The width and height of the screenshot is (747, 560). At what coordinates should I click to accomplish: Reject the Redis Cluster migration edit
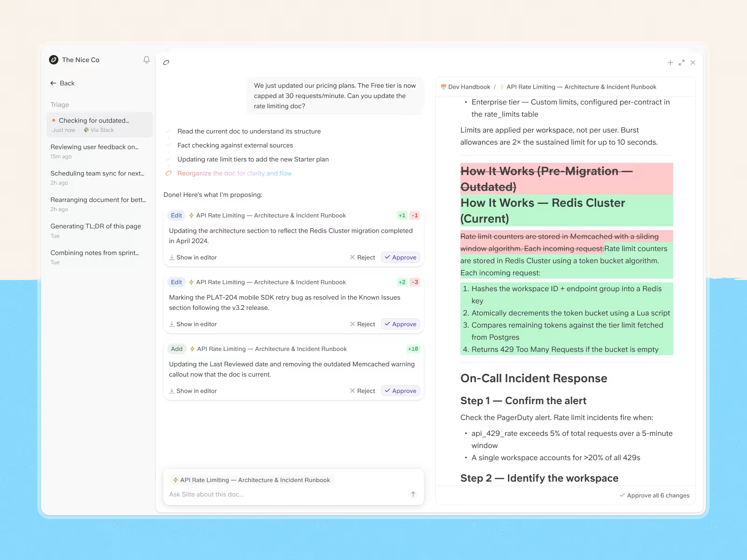pyautogui.click(x=362, y=257)
